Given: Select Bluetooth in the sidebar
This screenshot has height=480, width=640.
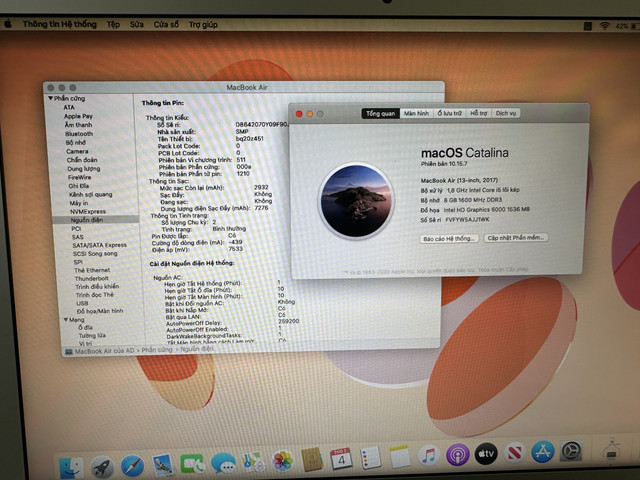Looking at the screenshot, I should click(x=79, y=134).
